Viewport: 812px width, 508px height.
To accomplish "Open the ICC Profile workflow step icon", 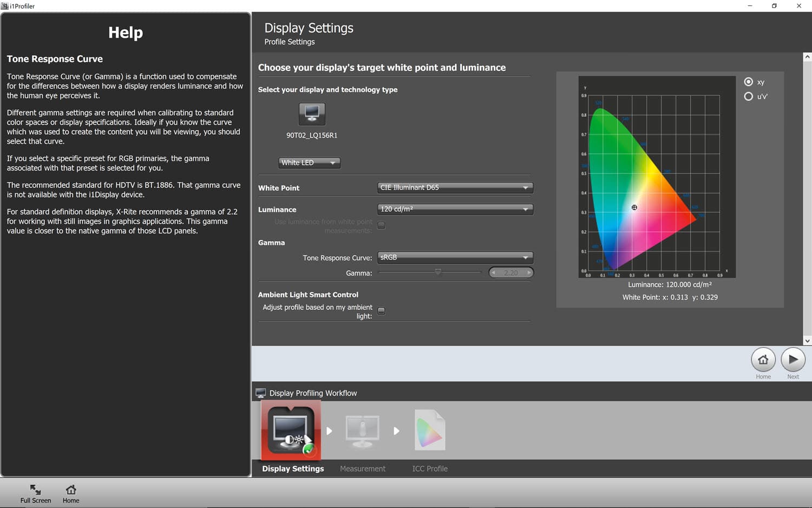I will click(x=430, y=430).
